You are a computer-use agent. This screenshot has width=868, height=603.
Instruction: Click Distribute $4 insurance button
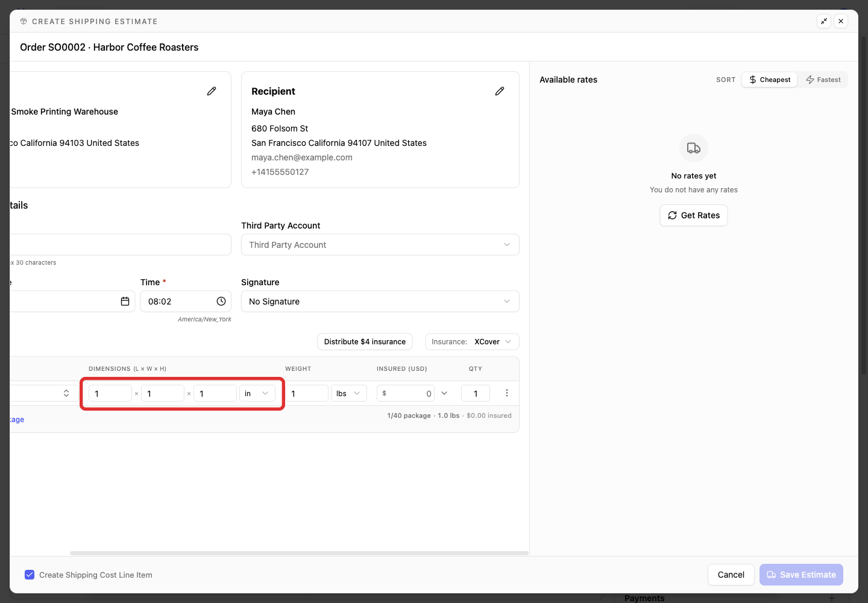tap(365, 342)
